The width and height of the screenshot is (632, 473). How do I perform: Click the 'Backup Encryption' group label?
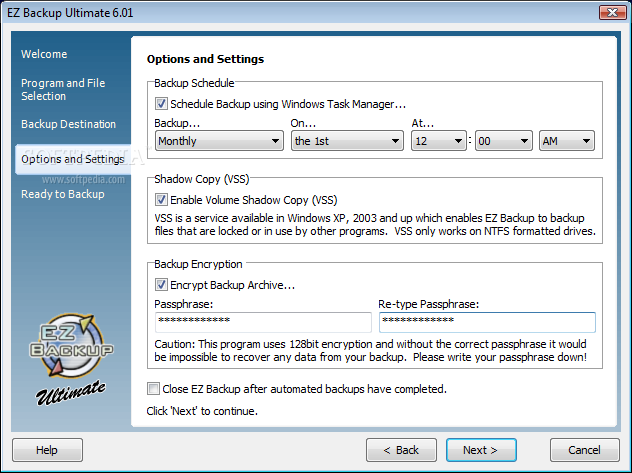(x=198, y=264)
